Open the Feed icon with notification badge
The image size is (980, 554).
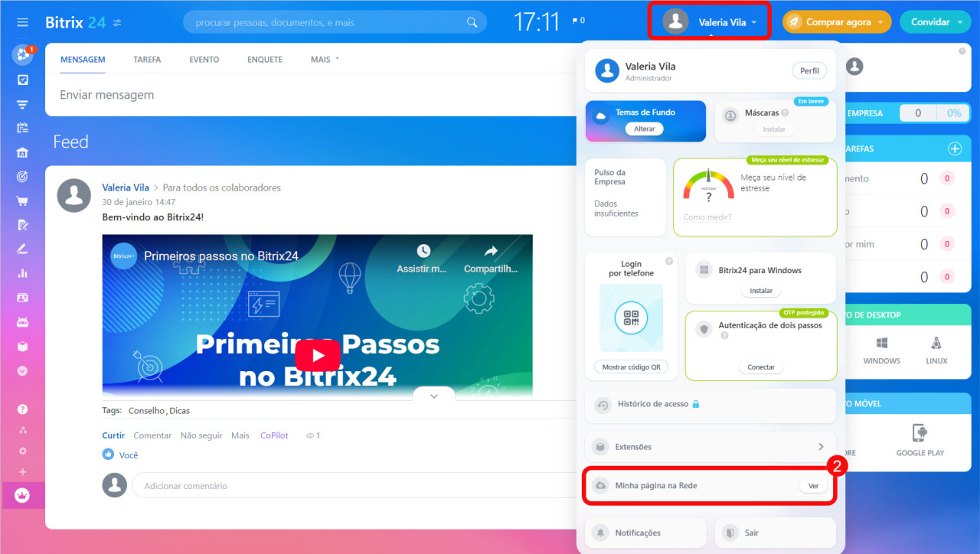click(x=23, y=55)
